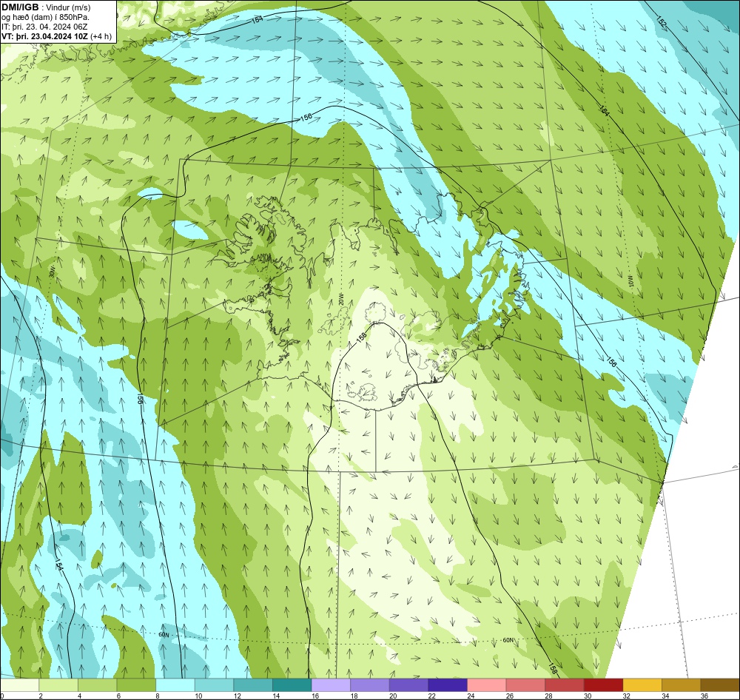The image size is (740, 700).
Task: Select the legend swatch between 2 and 4
Action: [x=58, y=685]
